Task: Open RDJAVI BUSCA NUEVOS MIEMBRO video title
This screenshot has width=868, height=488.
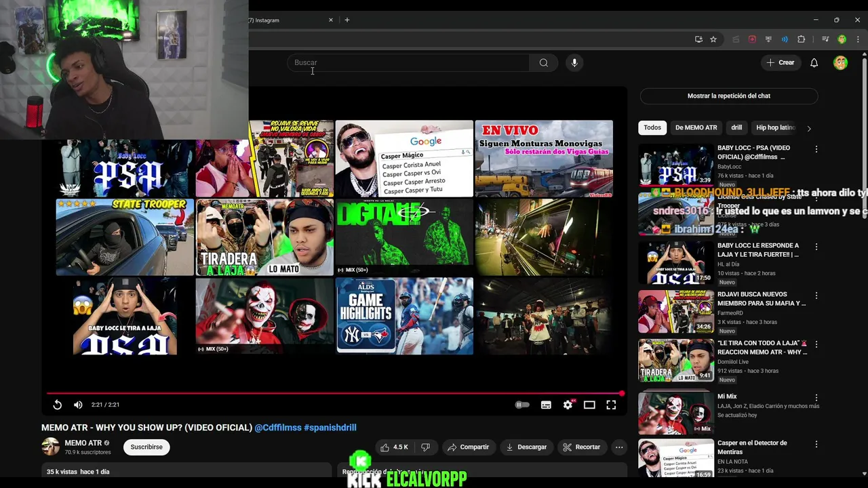Action: [762, 299]
